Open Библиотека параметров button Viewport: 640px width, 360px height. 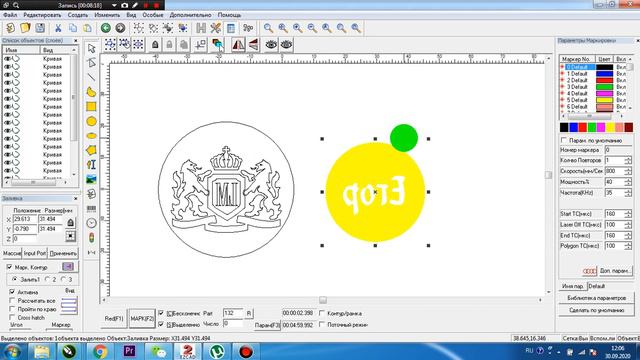click(596, 298)
